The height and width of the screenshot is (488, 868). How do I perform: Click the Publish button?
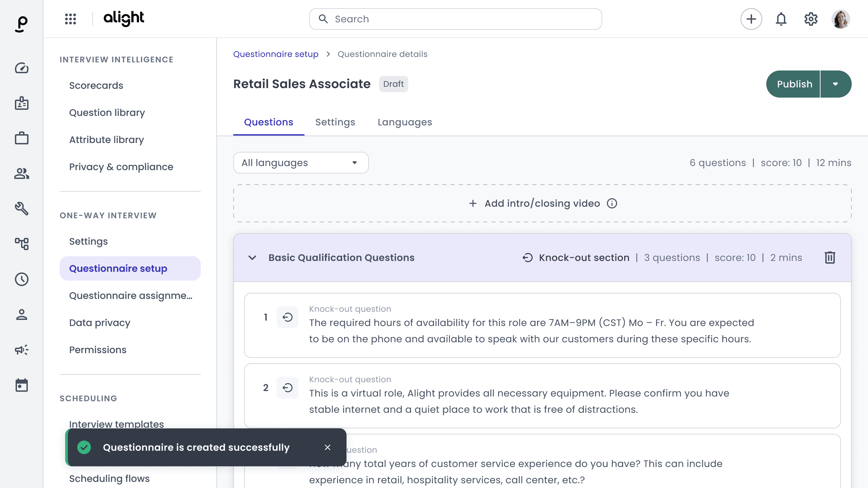[x=794, y=84]
